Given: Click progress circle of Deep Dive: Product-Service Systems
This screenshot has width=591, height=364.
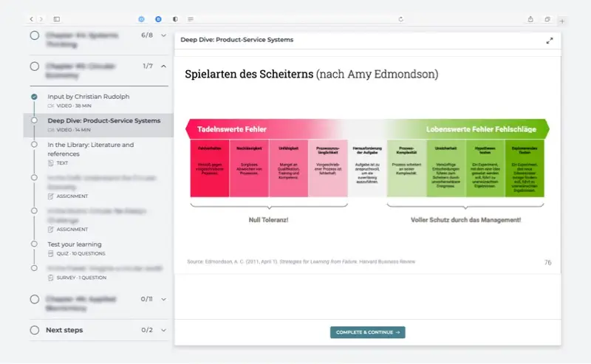Looking at the screenshot, I should [34, 120].
